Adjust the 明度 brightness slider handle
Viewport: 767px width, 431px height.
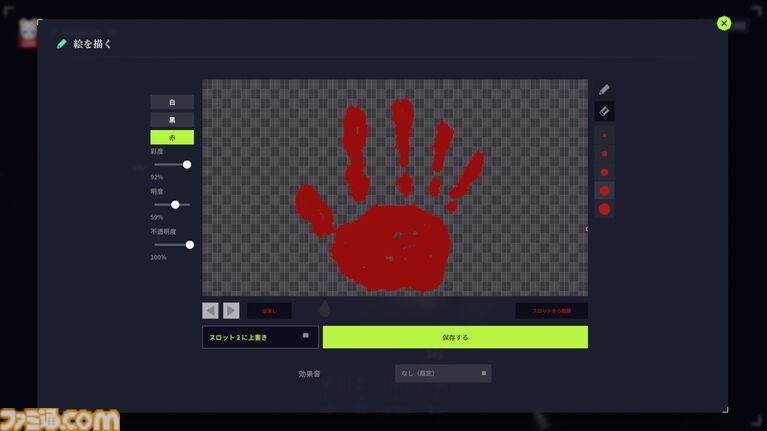pyautogui.click(x=175, y=205)
